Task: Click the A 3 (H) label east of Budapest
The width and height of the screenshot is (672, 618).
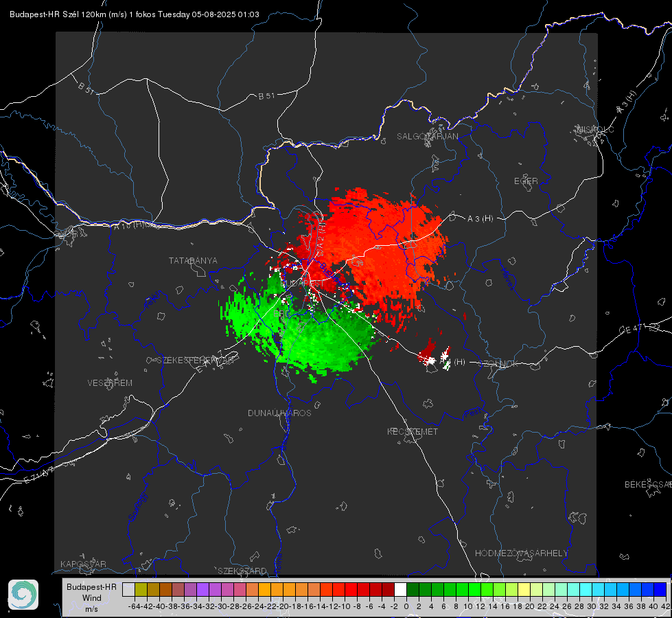Action: click(x=480, y=218)
